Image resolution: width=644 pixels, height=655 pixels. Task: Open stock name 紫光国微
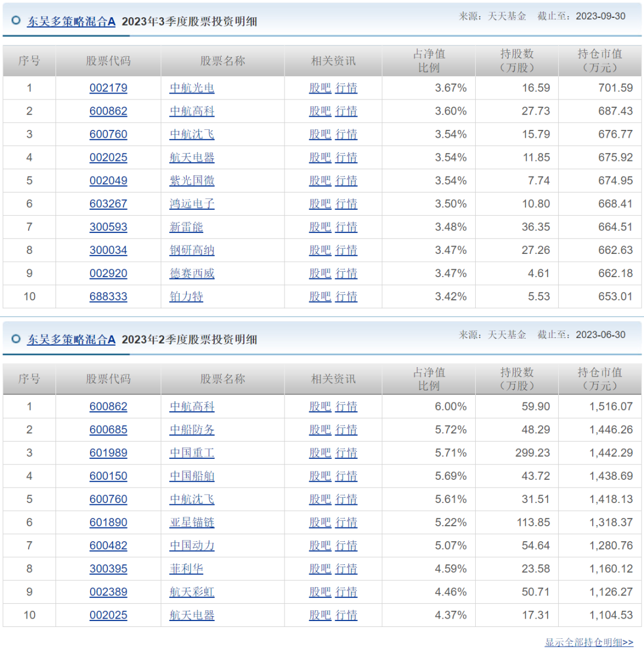coord(192,181)
